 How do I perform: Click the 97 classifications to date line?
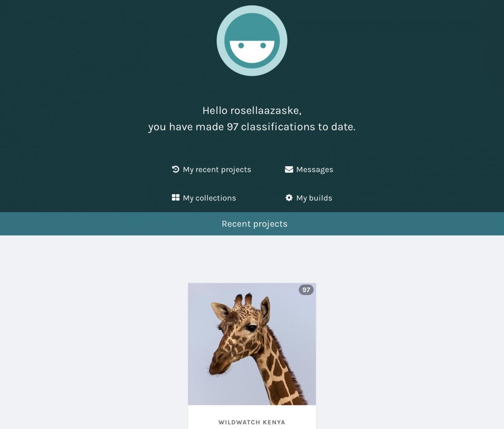click(x=252, y=127)
